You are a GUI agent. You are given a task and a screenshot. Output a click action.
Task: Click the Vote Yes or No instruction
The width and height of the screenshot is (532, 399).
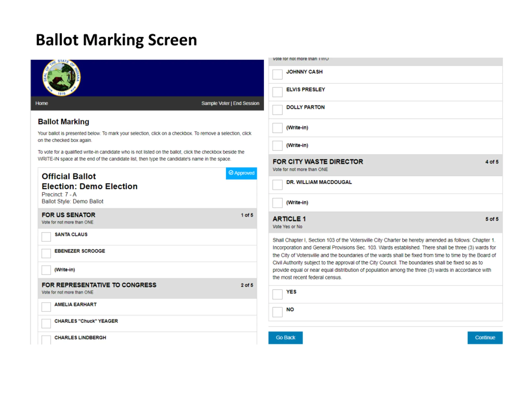[x=287, y=227]
